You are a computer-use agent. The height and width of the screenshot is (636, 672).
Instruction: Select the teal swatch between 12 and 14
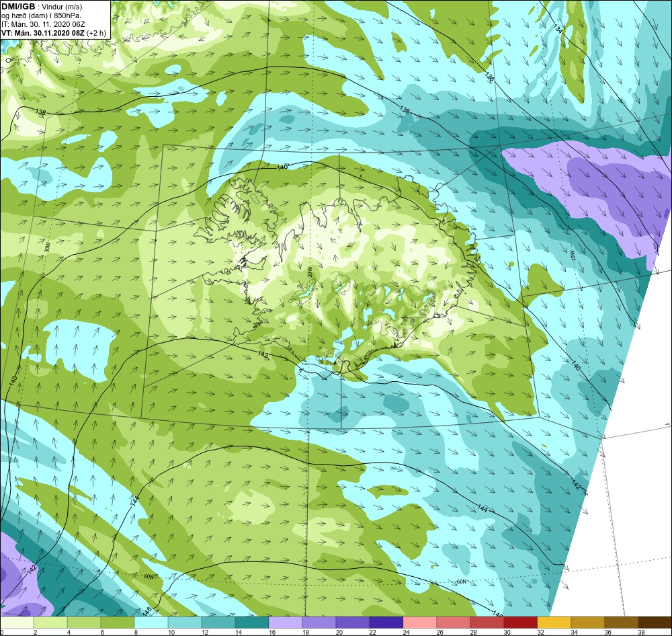click(218, 623)
